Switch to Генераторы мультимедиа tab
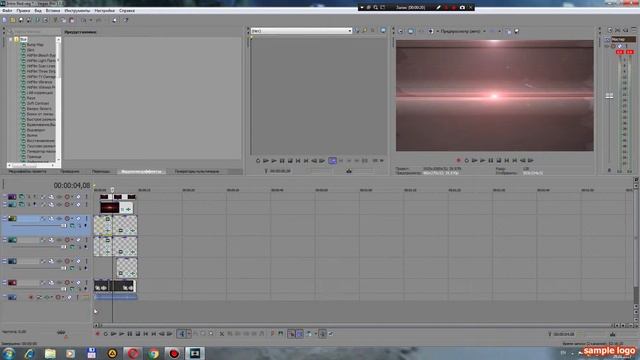This screenshot has height=360, width=640. [x=197, y=171]
